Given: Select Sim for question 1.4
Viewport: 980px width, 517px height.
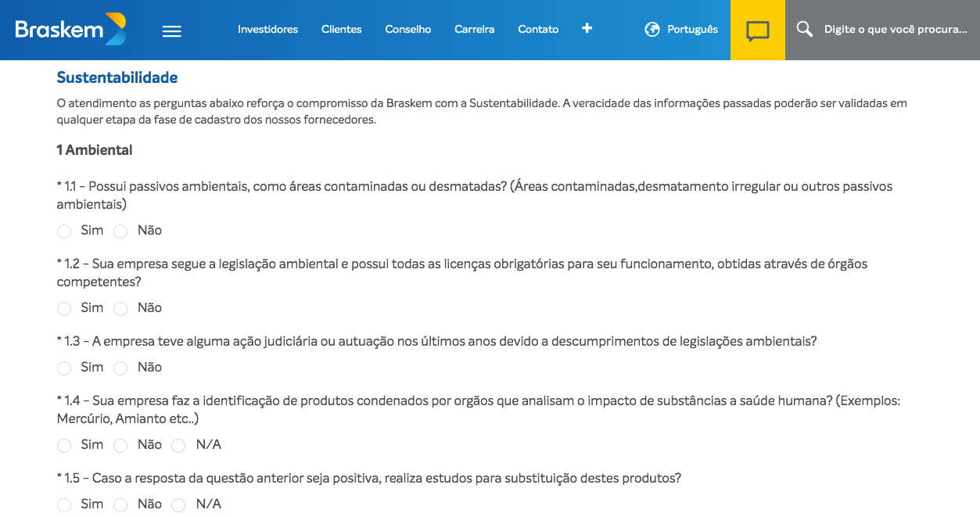Looking at the screenshot, I should click(x=64, y=446).
